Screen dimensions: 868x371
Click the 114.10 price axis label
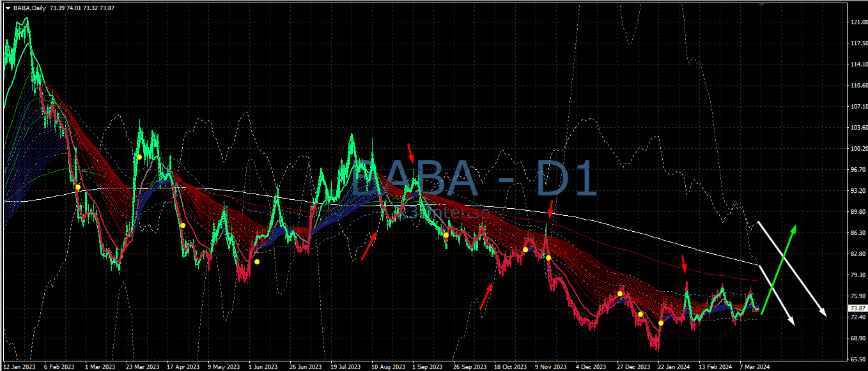tap(858, 64)
